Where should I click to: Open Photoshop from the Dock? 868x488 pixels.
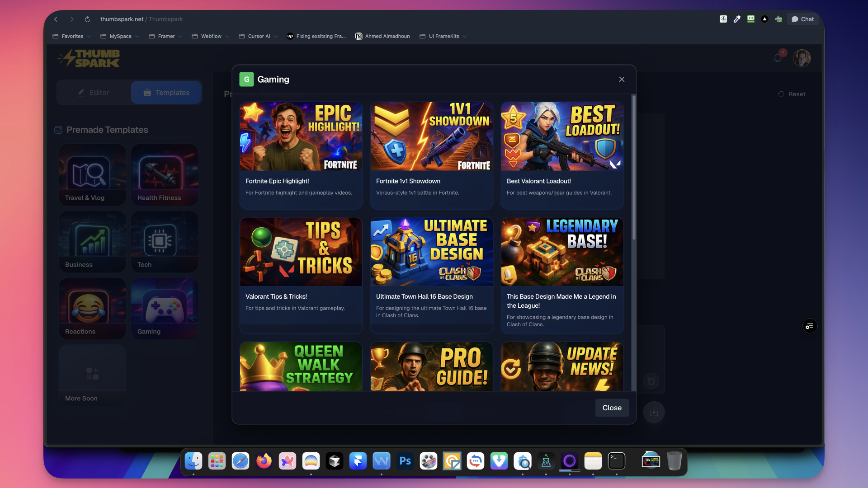click(x=405, y=461)
